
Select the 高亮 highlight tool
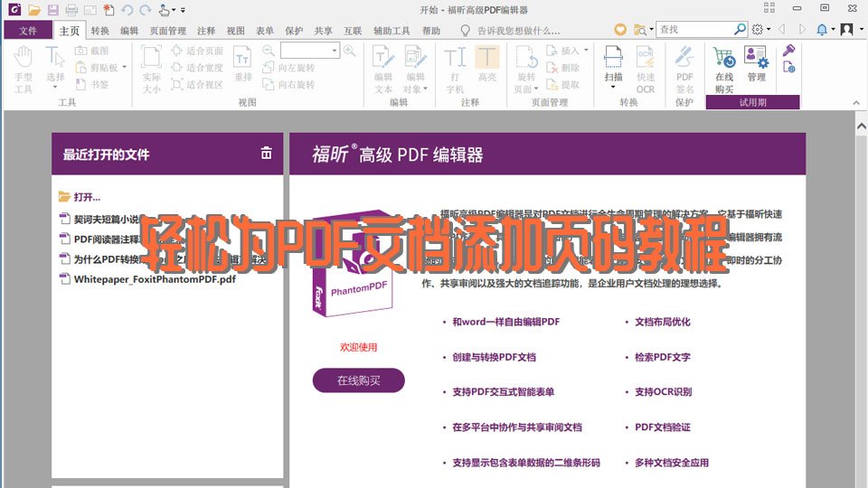[x=487, y=63]
